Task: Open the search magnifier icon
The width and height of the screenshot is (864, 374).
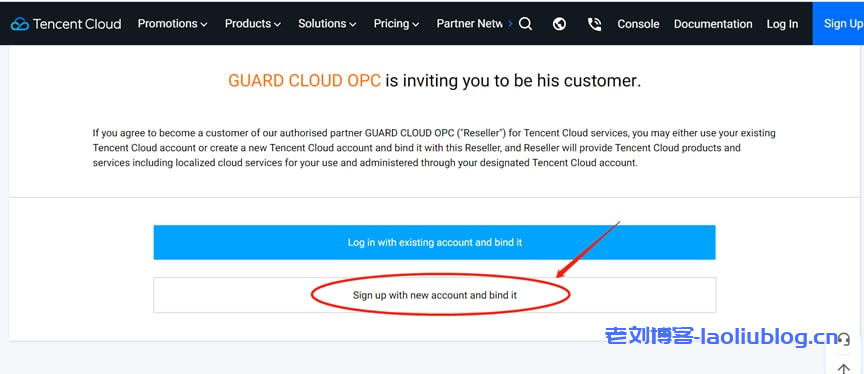Action: click(526, 24)
